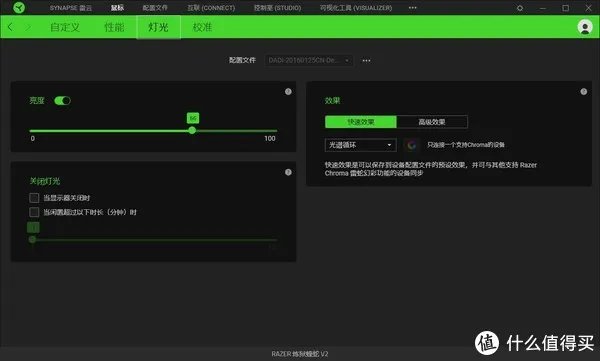This screenshot has width=600, height=361.
Task: Switch to the 校准 tab
Action: coord(202,27)
